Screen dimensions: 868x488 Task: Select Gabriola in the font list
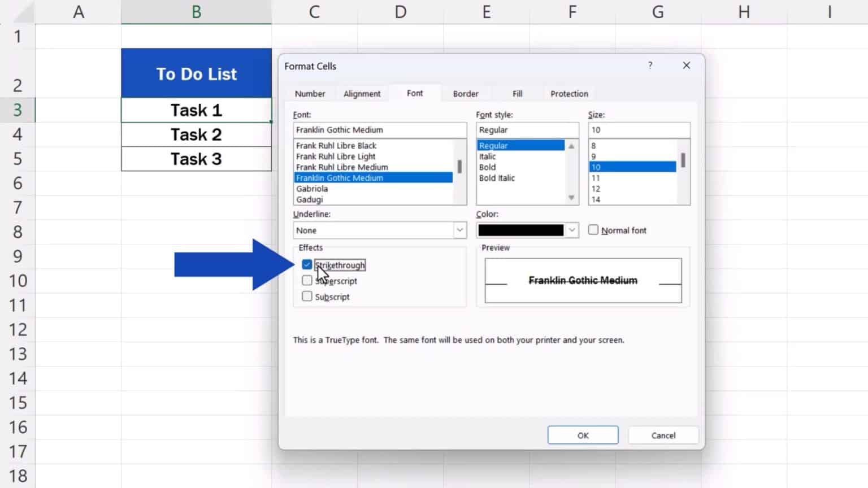click(313, 189)
